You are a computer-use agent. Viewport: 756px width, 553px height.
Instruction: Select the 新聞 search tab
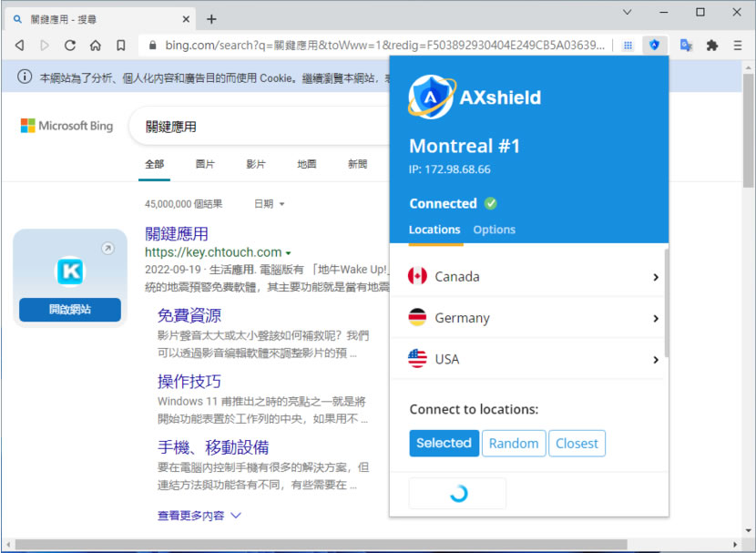[358, 164]
